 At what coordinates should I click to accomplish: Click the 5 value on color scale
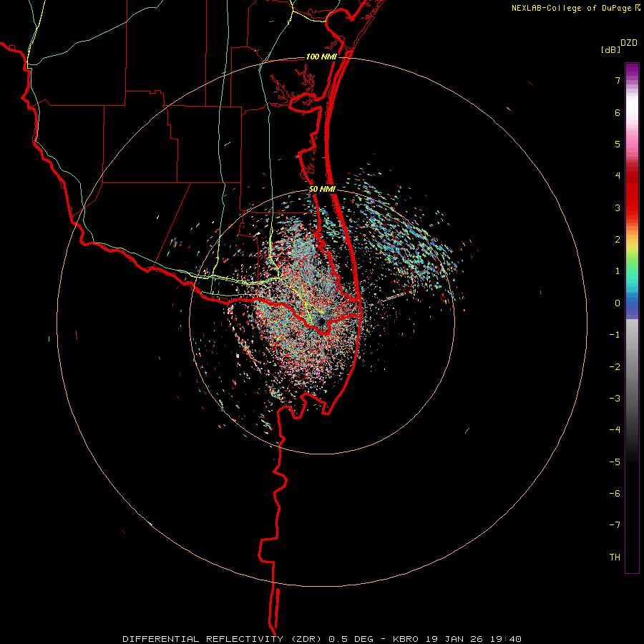tap(618, 144)
